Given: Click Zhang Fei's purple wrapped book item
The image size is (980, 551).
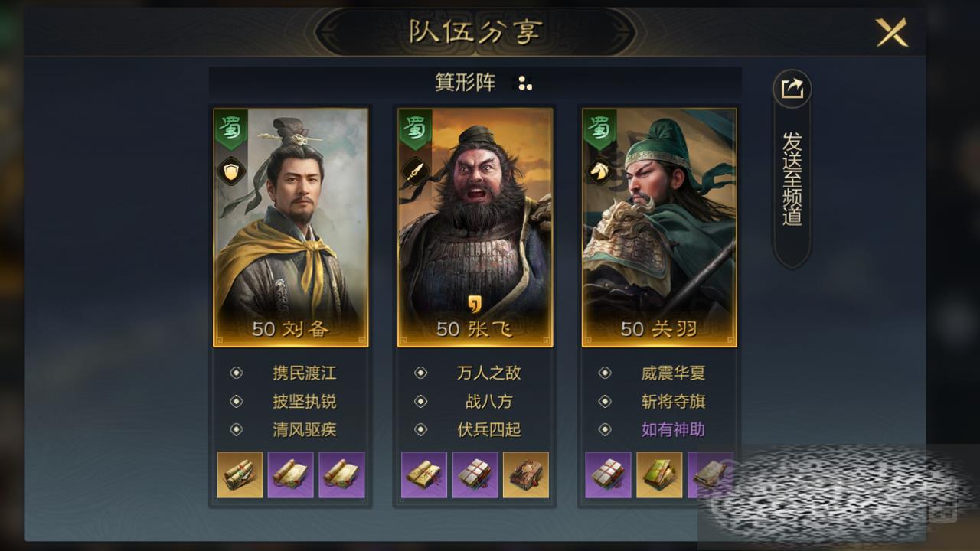Looking at the screenshot, I should tap(475, 474).
